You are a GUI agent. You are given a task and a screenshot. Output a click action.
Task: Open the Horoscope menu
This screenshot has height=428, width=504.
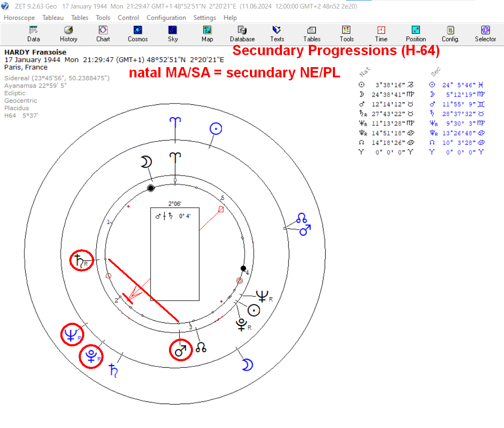coord(19,18)
